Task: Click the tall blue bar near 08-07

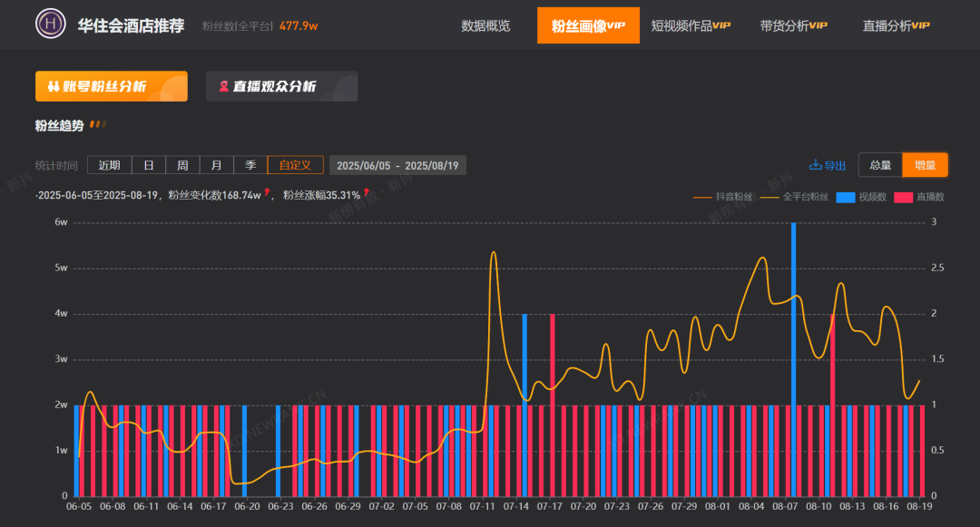Action: coord(794,359)
